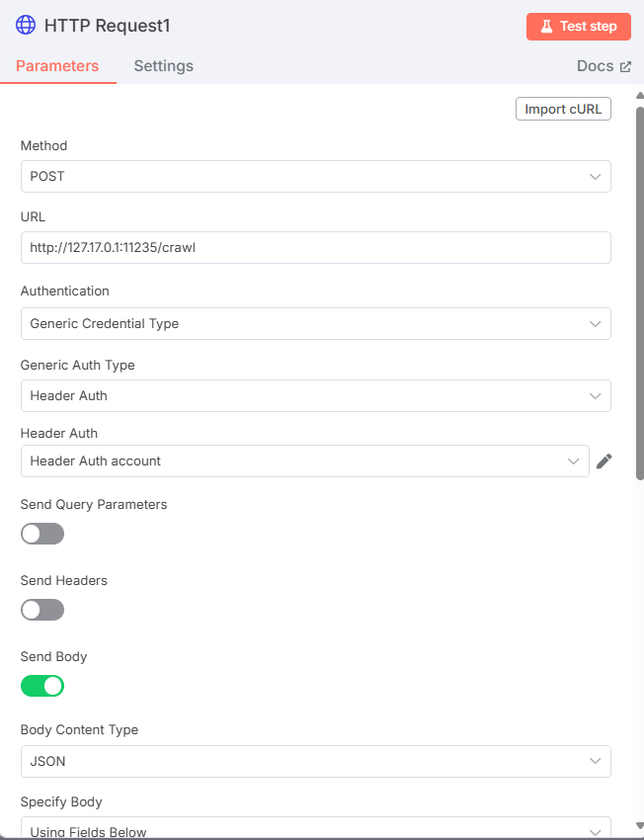Disable the Send Body toggle
Image resolution: width=644 pixels, height=840 pixels.
42,686
